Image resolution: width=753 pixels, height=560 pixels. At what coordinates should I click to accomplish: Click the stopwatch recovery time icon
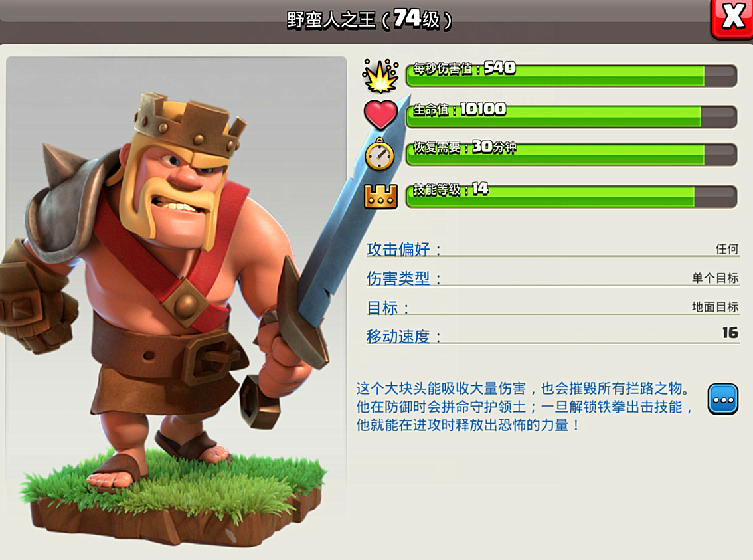coord(379,154)
